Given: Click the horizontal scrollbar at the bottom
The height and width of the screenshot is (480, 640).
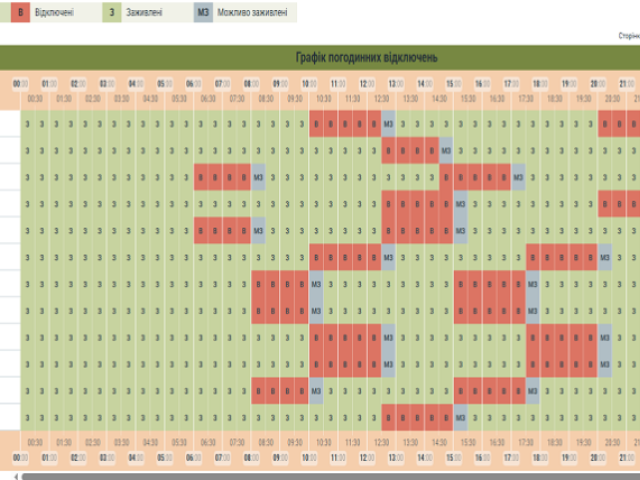Looking at the screenshot, I should pyautogui.click(x=330, y=476).
